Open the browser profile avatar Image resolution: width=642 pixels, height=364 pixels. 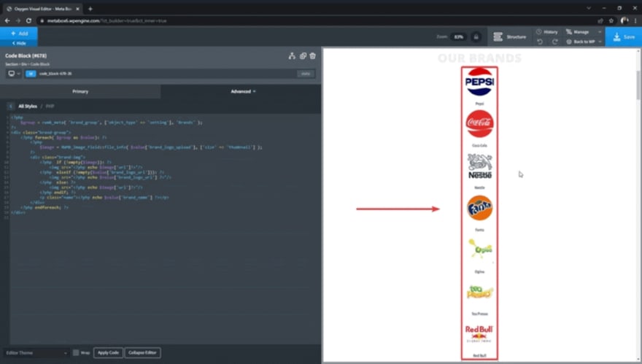tap(624, 20)
